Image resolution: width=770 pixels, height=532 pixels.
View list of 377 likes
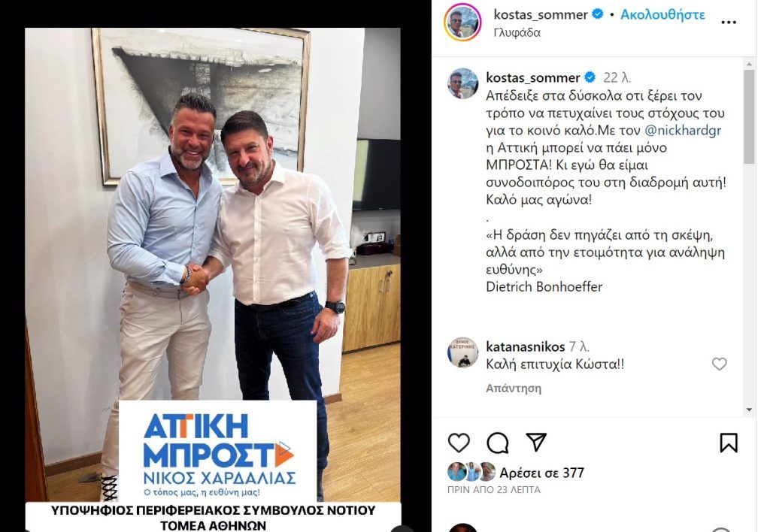click(541, 473)
